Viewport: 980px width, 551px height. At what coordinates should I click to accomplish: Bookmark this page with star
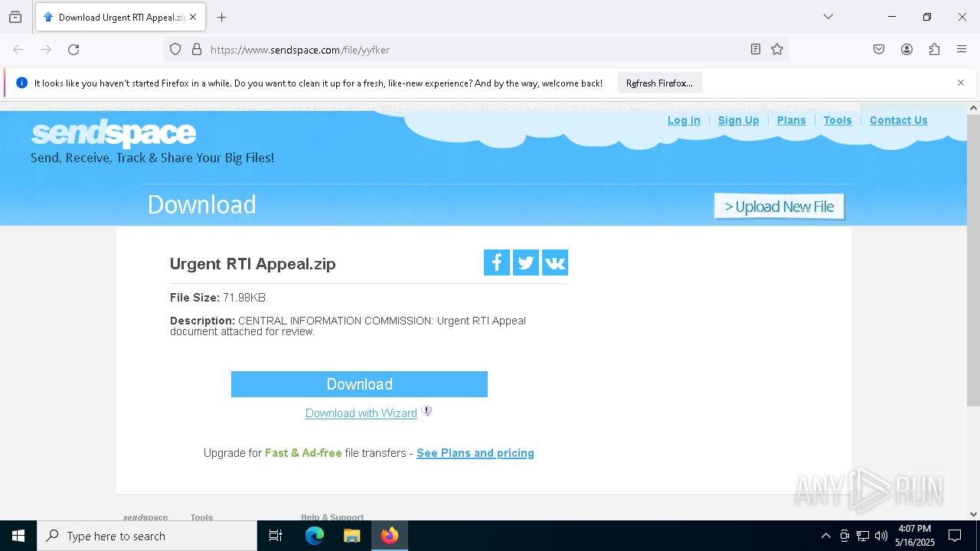coord(777,50)
